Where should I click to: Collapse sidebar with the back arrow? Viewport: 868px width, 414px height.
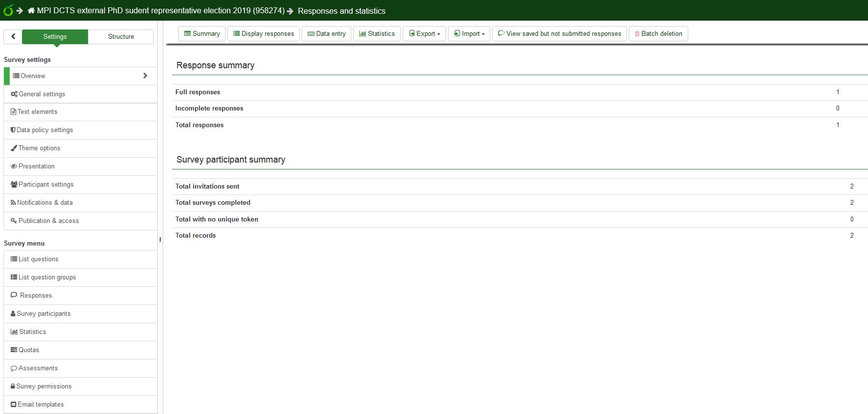(13, 36)
